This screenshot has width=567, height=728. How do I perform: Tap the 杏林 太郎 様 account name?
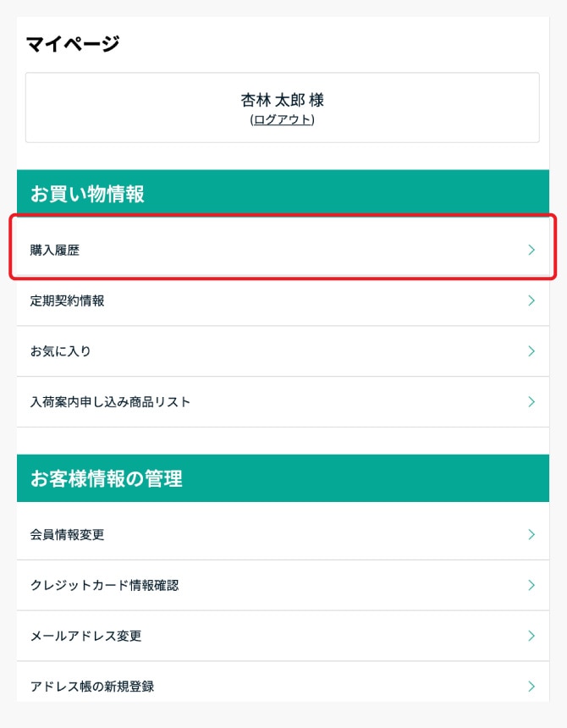click(x=283, y=100)
